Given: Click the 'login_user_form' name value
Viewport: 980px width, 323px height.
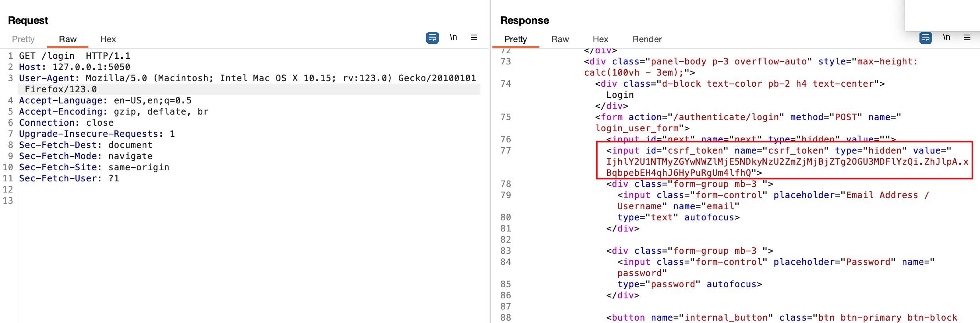Looking at the screenshot, I should pyautogui.click(x=637, y=128).
